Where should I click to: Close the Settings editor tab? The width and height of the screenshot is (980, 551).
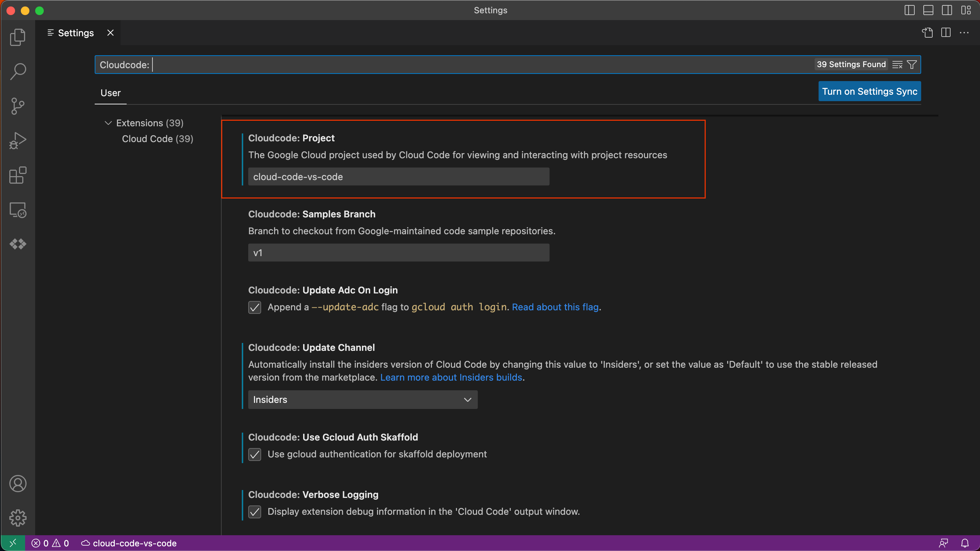[110, 33]
